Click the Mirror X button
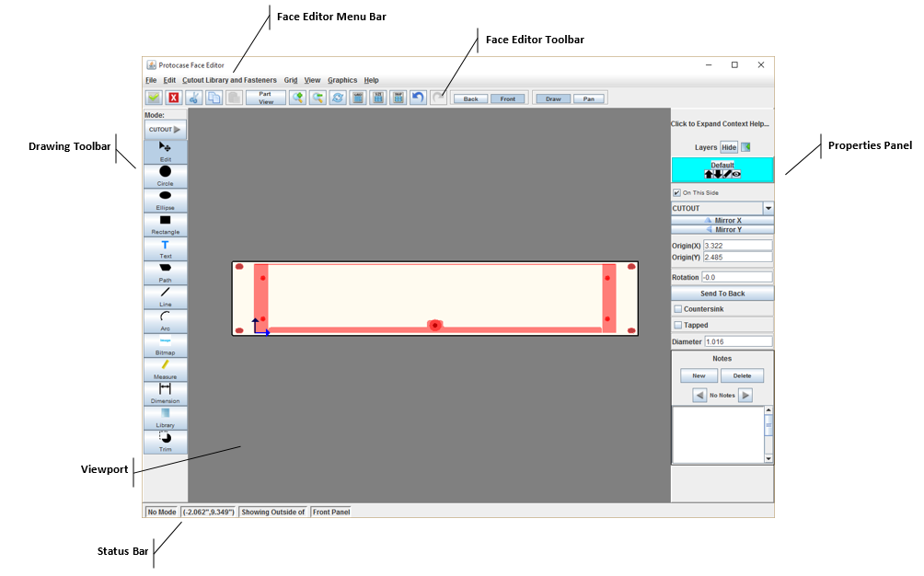Image resolution: width=924 pixels, height=576 pixels. tap(722, 221)
